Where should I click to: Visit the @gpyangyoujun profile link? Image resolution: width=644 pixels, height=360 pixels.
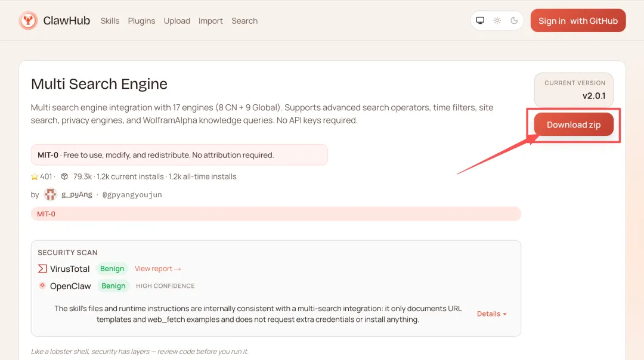[132, 194]
